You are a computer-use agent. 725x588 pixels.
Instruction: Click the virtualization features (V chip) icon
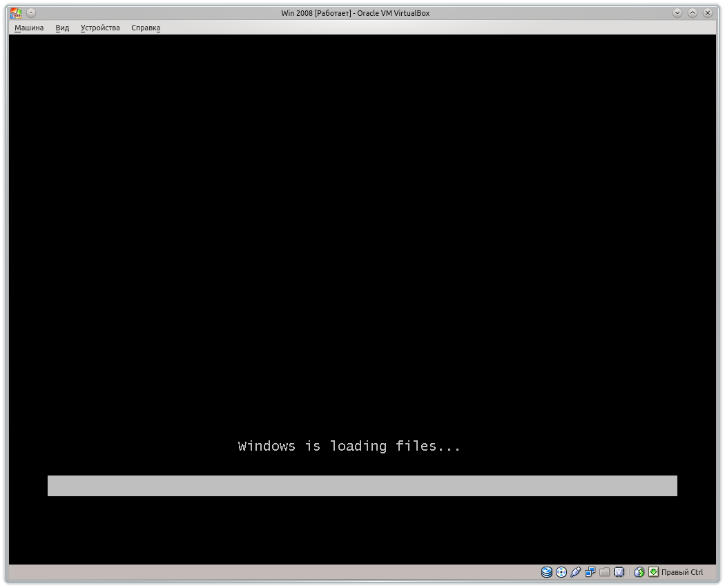click(x=619, y=572)
